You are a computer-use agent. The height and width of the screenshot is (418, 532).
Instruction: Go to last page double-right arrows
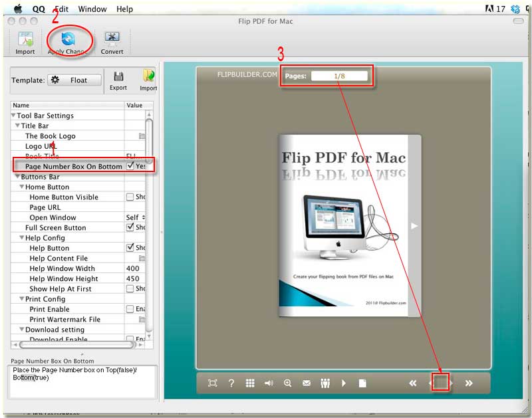point(469,383)
